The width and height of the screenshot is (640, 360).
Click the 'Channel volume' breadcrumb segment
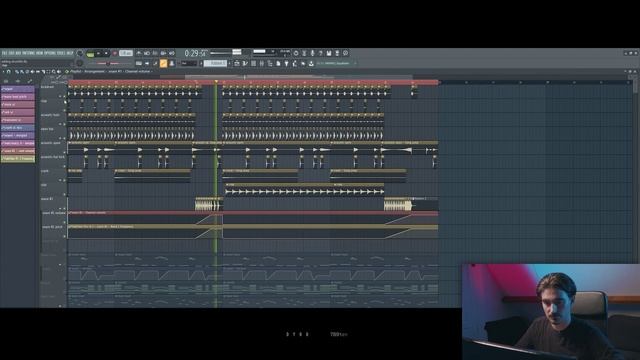tap(138, 71)
